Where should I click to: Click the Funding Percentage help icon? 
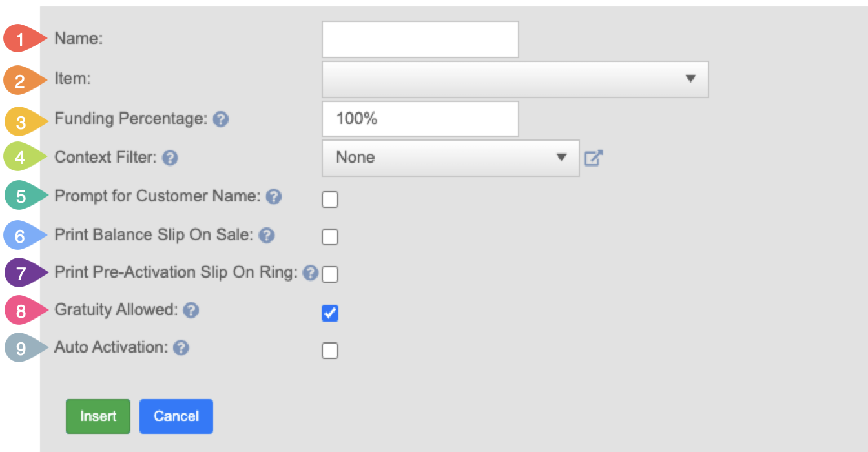221,119
